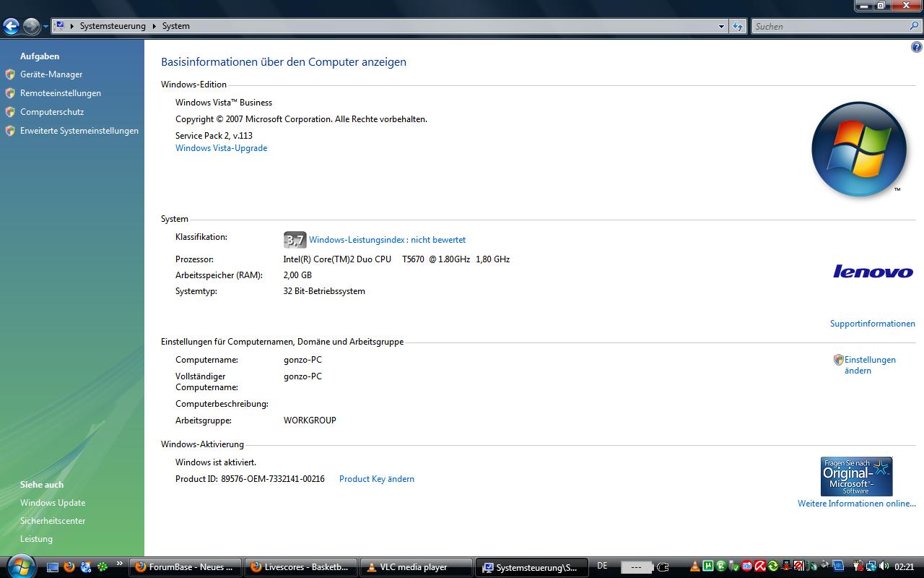Switch to Livescores Firefox taskbar window

pos(300,567)
